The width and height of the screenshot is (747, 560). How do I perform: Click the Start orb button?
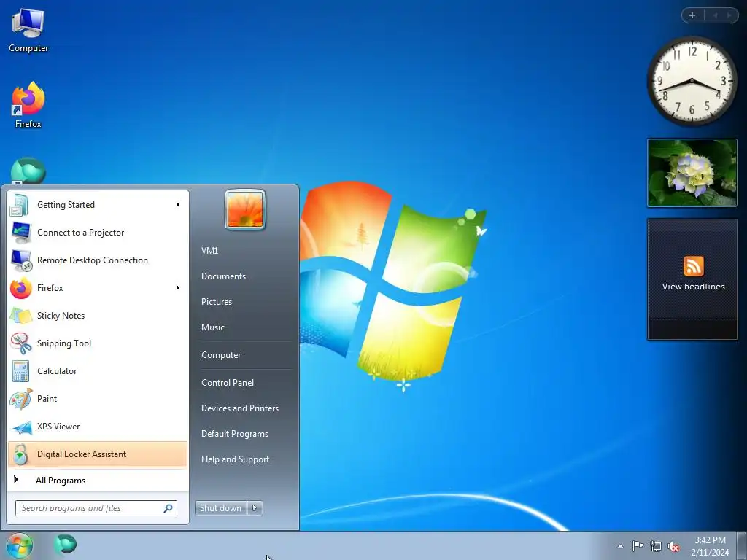(x=19, y=545)
